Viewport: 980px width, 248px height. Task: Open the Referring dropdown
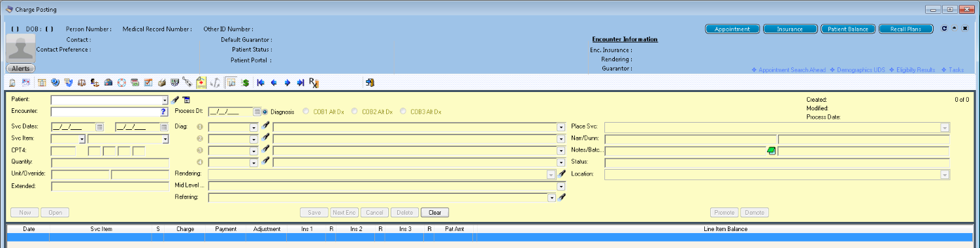point(551,197)
